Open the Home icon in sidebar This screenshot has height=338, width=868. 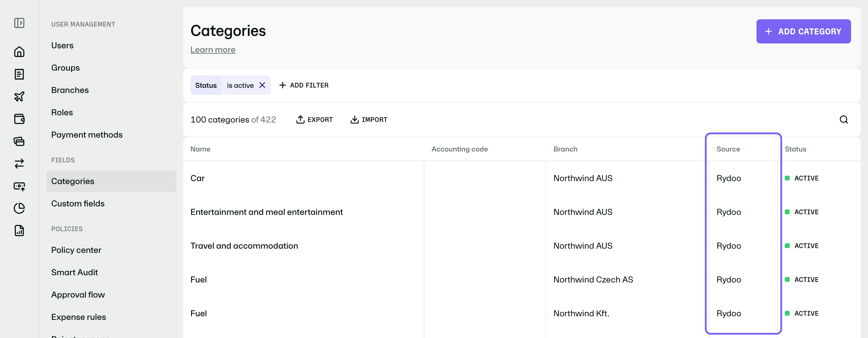pos(19,52)
